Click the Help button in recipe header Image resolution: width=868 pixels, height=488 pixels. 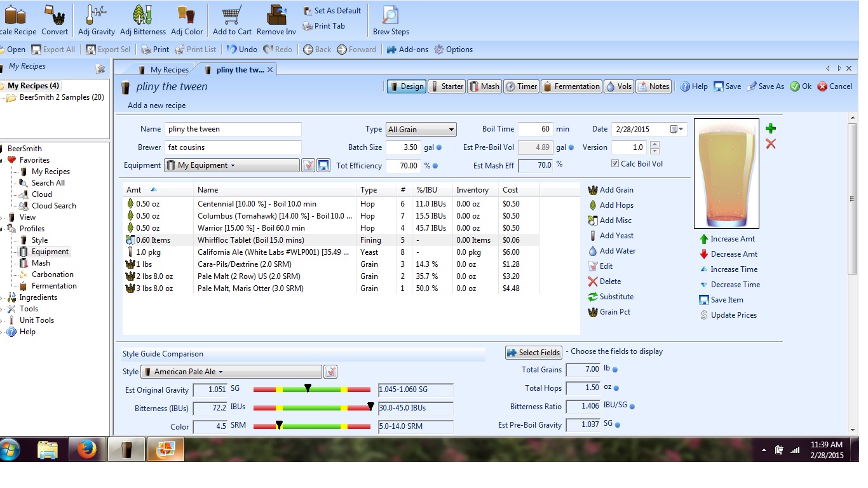click(x=694, y=86)
